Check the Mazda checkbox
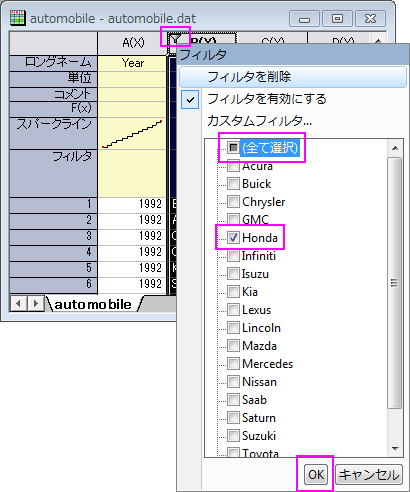The height and width of the screenshot is (492, 410). coord(233,346)
